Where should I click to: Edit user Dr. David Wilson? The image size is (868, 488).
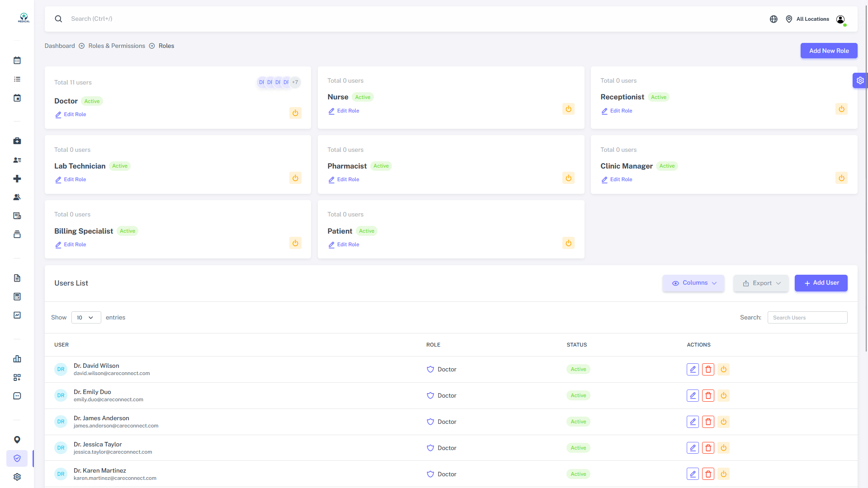[693, 369]
